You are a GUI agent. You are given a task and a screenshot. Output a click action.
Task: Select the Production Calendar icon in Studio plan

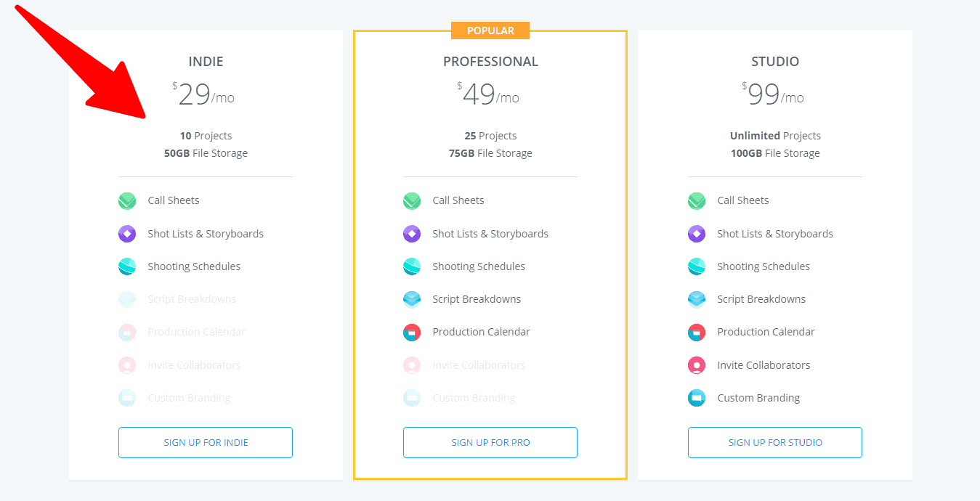point(697,332)
